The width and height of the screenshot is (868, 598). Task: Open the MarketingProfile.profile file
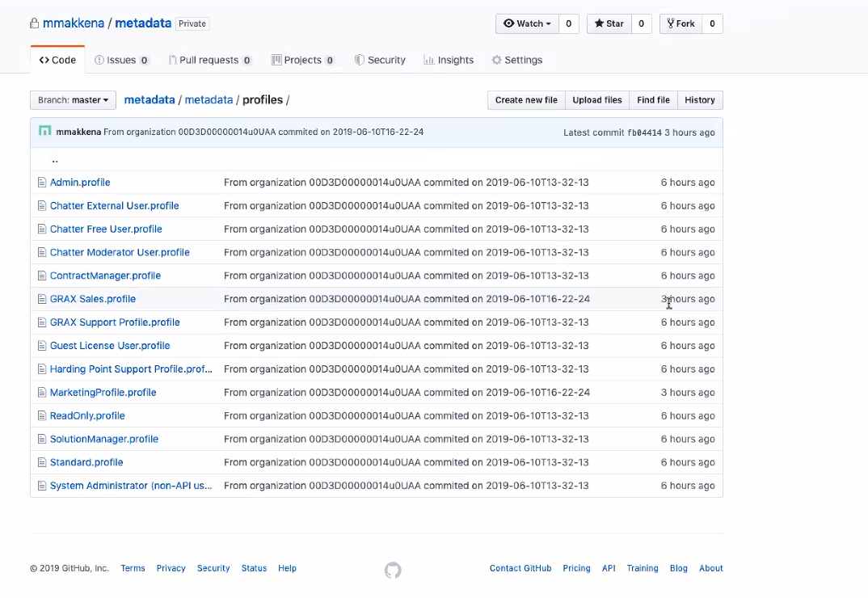click(103, 393)
